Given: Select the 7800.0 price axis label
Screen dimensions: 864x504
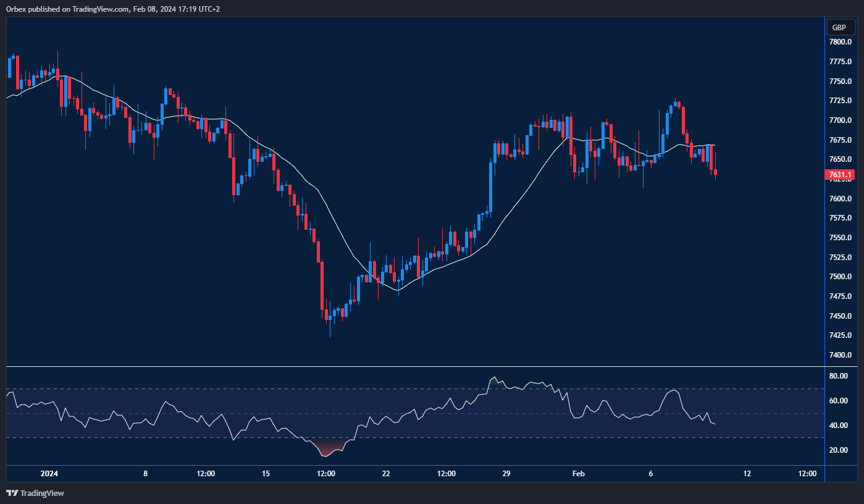Looking at the screenshot, I should tap(841, 42).
